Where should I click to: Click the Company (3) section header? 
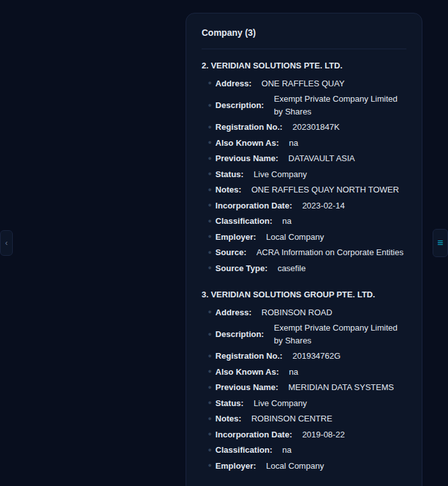coord(228,33)
